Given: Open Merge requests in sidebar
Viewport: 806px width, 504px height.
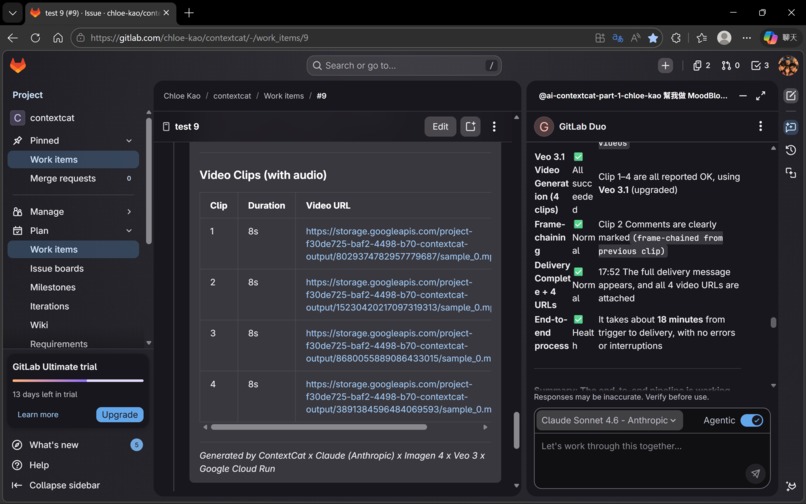Looking at the screenshot, I should (73, 178).
